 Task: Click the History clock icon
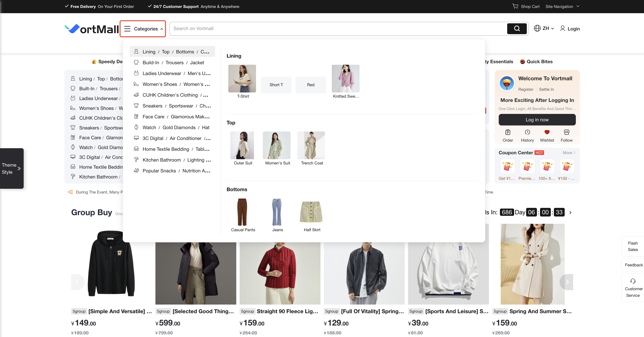(x=527, y=132)
